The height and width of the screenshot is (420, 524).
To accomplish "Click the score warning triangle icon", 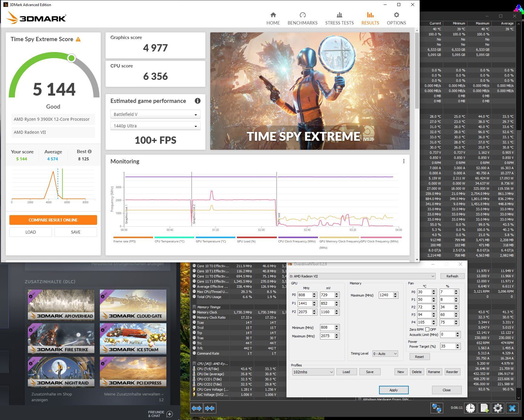I will (78, 39).
